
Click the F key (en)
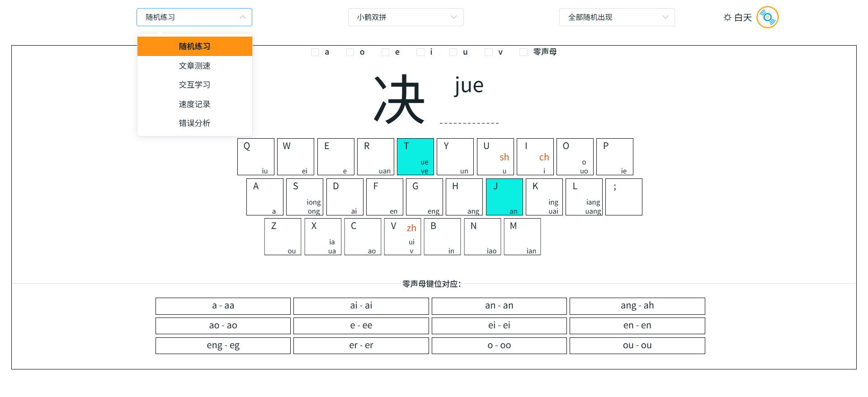point(385,197)
